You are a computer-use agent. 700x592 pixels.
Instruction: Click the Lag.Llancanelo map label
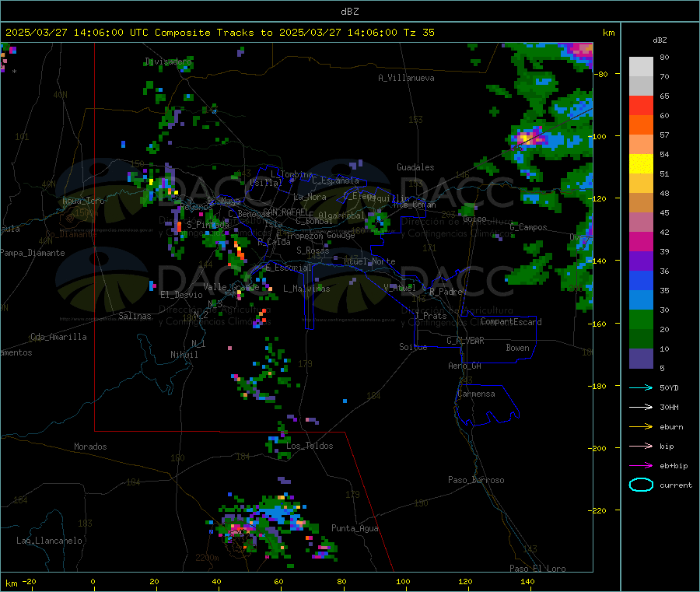click(50, 541)
